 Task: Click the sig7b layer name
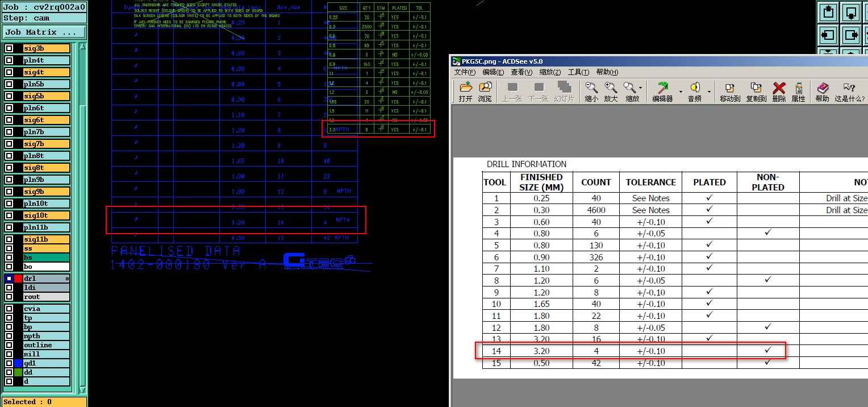click(x=46, y=144)
